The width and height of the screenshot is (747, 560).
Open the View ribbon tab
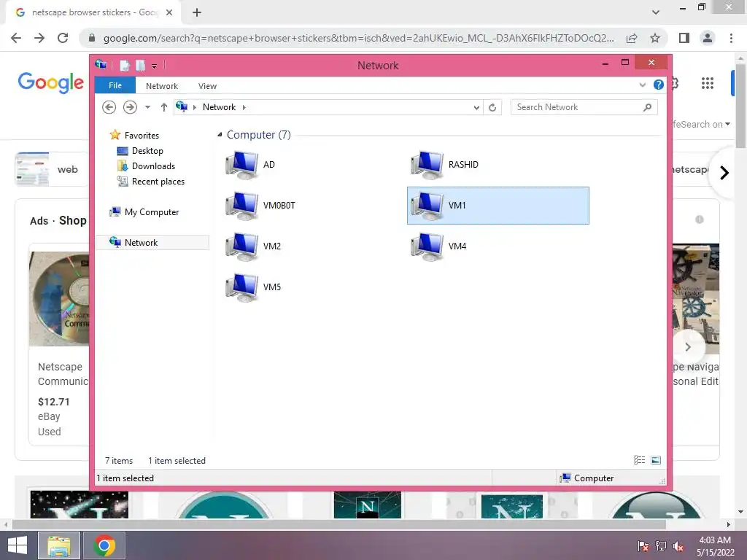(207, 86)
